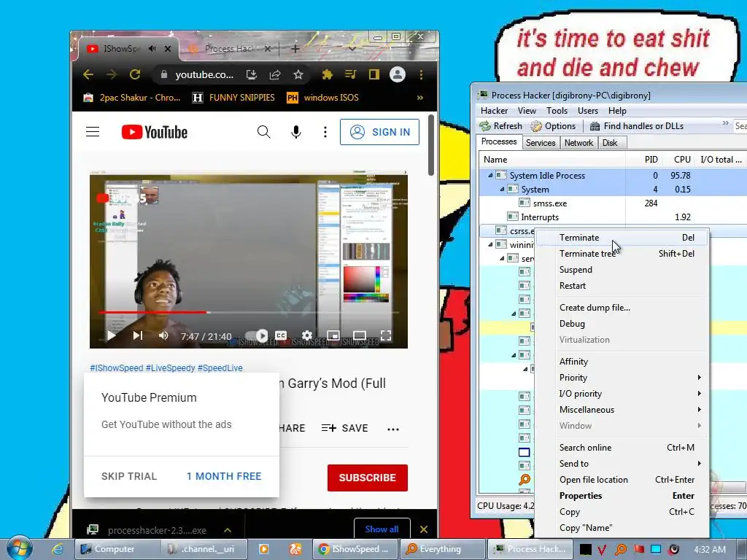Open processhacker download options arrow

coord(228,530)
